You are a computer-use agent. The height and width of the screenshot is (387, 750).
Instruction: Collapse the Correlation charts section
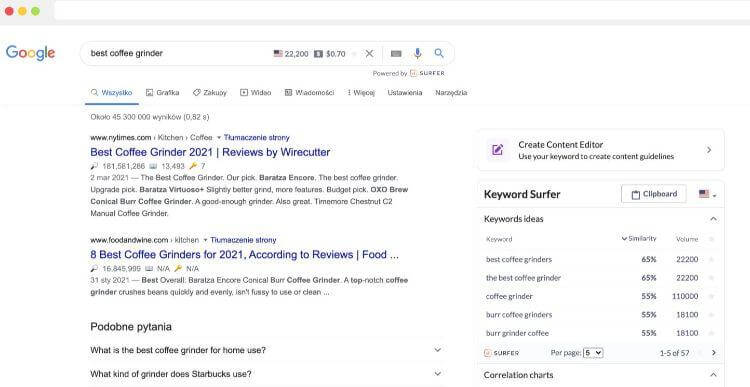pos(713,375)
